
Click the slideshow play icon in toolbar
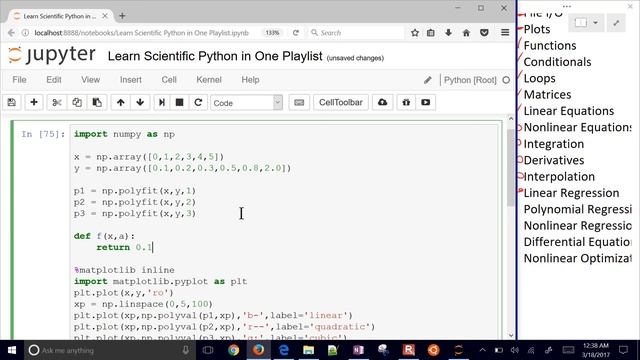coord(425,102)
